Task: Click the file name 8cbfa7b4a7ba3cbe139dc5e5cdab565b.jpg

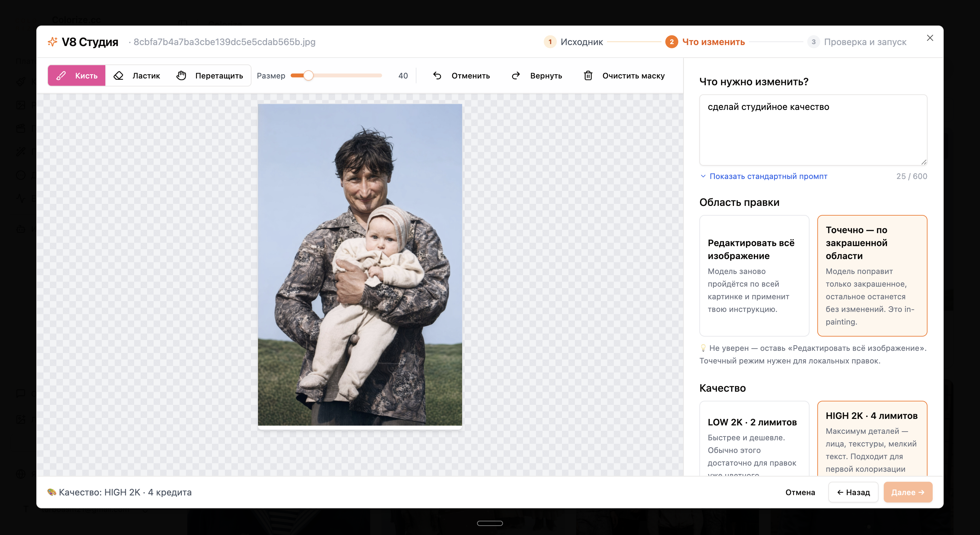Action: click(x=225, y=42)
